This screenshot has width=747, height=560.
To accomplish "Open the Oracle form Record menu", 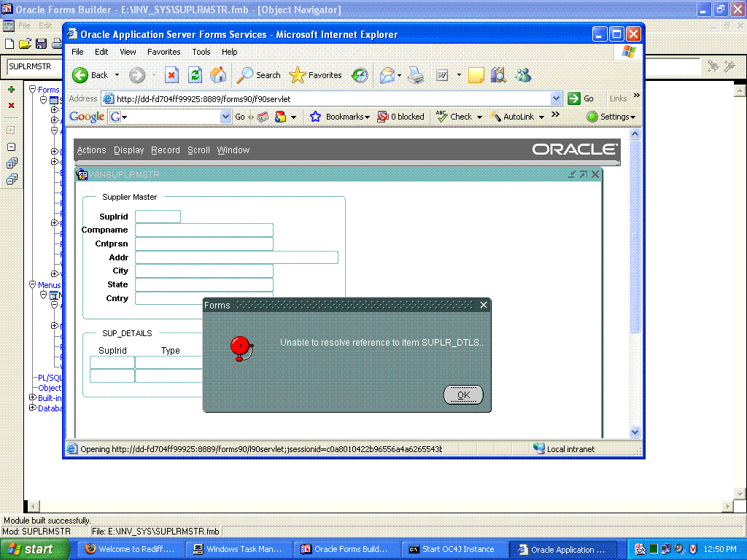I will (x=166, y=150).
